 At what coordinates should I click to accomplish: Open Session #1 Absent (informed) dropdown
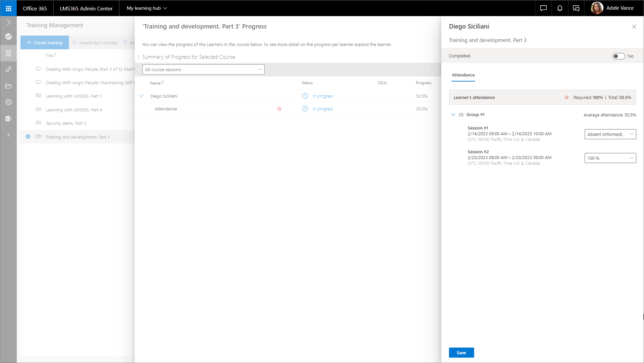tap(610, 134)
